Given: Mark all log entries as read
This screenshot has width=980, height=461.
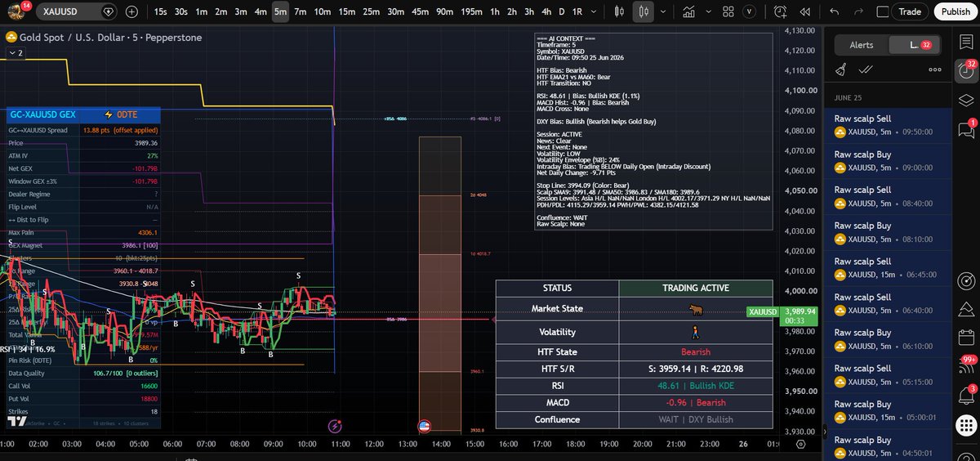Looking at the screenshot, I should (865, 70).
